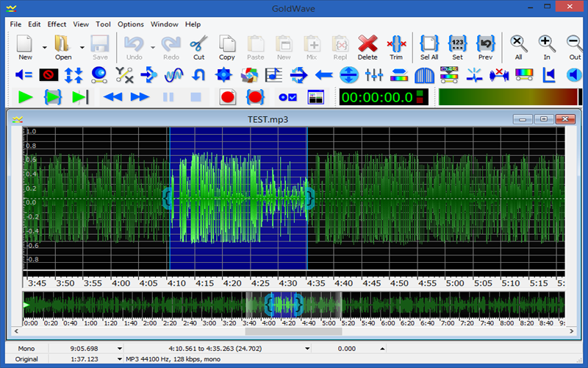
Task: Click the black censor effect icon
Action: pos(49,75)
